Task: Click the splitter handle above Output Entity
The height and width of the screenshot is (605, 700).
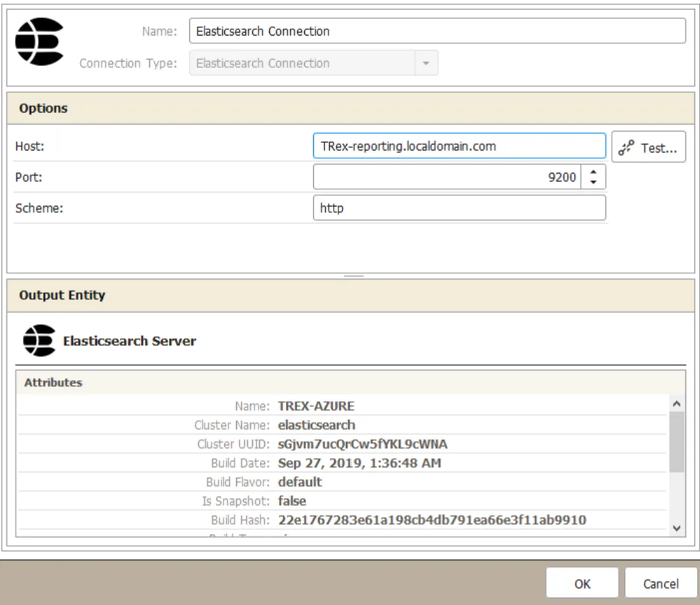Action: [x=354, y=276]
